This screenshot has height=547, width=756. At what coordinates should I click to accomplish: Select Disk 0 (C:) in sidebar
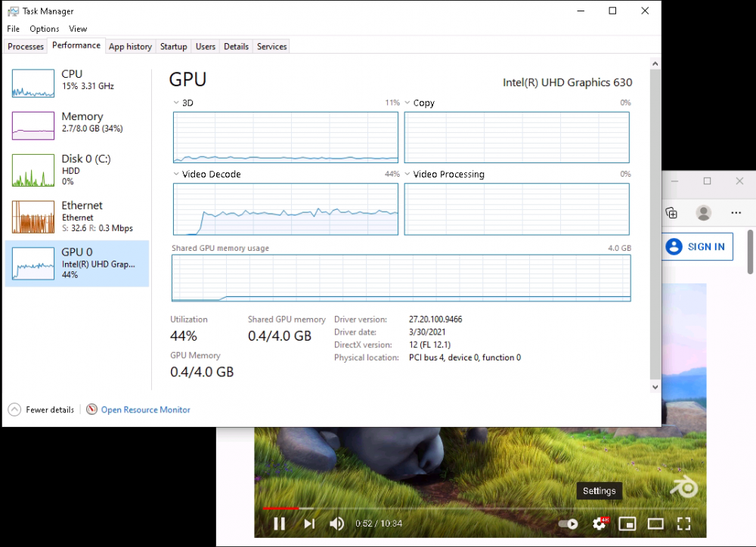point(77,170)
